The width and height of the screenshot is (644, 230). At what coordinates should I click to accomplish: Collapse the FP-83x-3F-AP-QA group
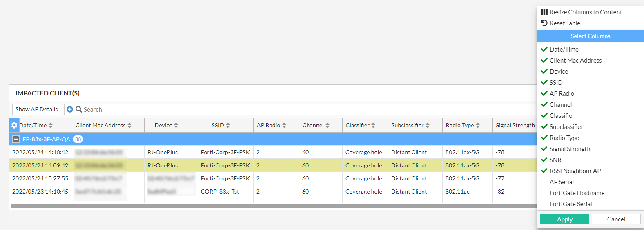tap(16, 139)
